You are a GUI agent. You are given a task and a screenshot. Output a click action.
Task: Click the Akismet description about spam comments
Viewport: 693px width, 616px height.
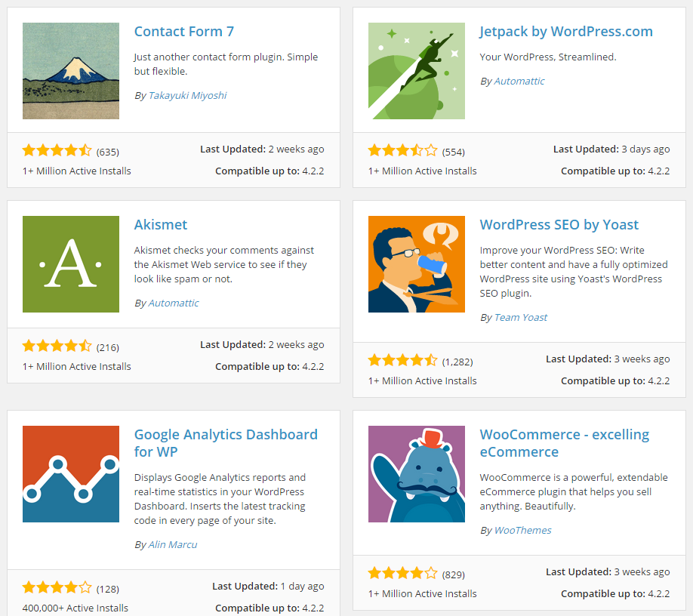pos(224,265)
